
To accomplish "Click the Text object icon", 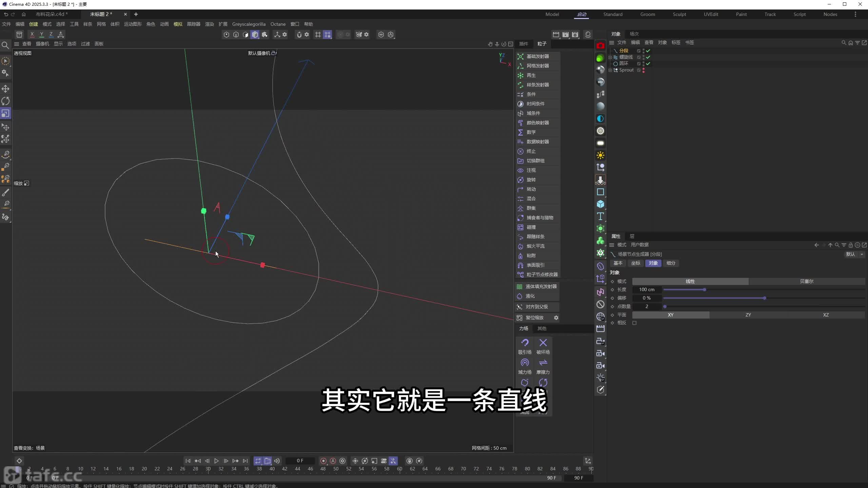I will pos(600,216).
